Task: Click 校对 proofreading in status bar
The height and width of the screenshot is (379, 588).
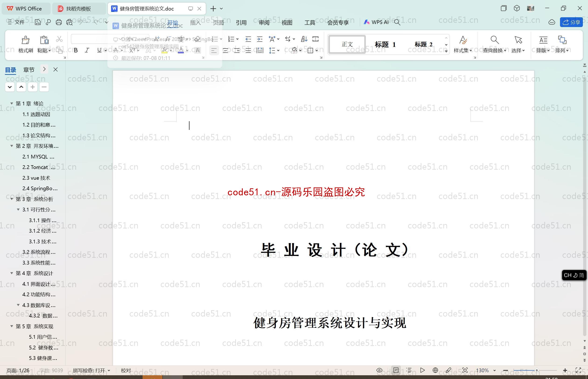Action: pyautogui.click(x=126, y=370)
